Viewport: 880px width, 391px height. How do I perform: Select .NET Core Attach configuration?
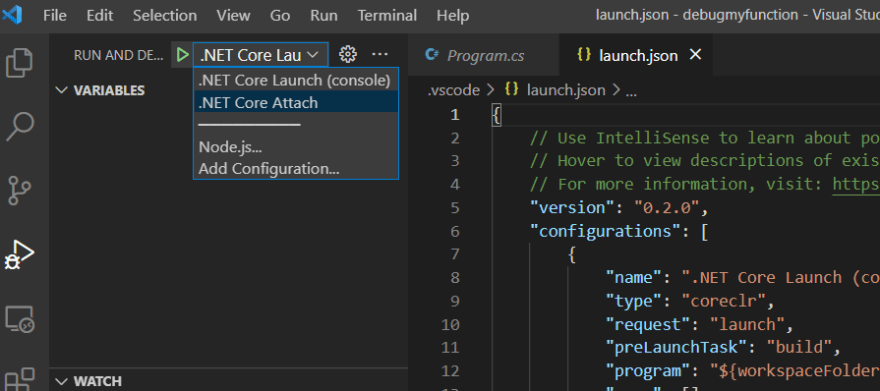point(295,103)
